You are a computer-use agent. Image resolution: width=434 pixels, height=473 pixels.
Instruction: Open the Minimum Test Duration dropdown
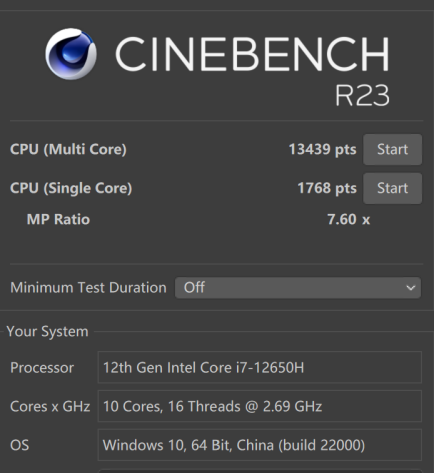click(x=298, y=288)
